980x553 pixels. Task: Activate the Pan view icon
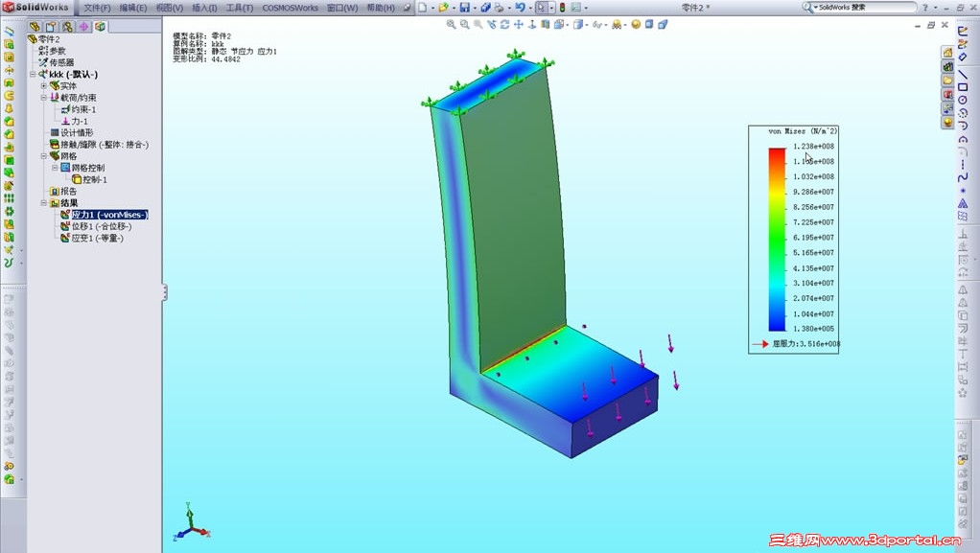click(518, 24)
